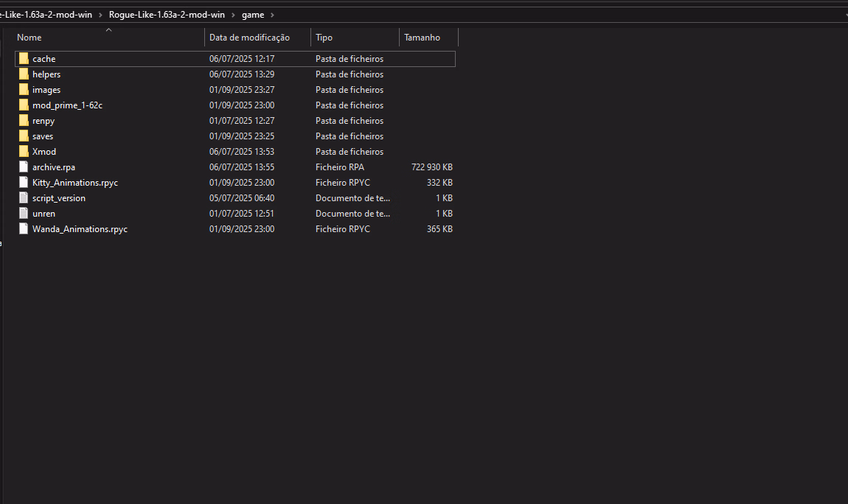Select the Xmod folder icon
848x504 pixels.
(24, 152)
